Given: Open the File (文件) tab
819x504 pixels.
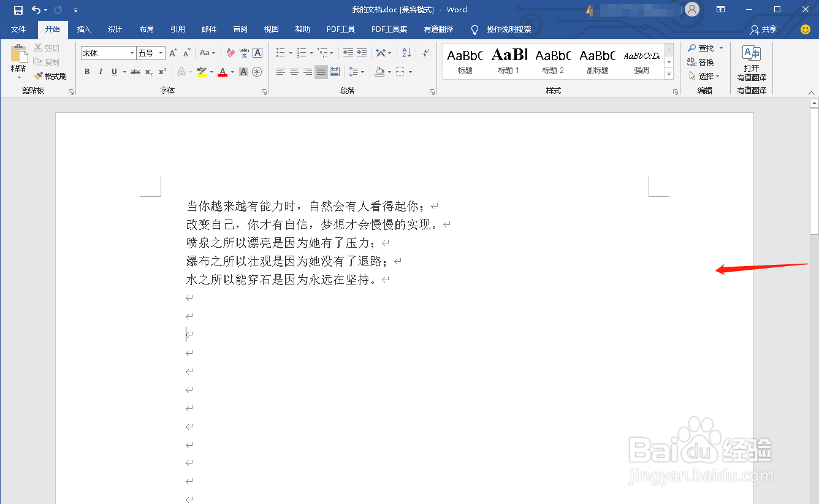Looking at the screenshot, I should pyautogui.click(x=18, y=29).
